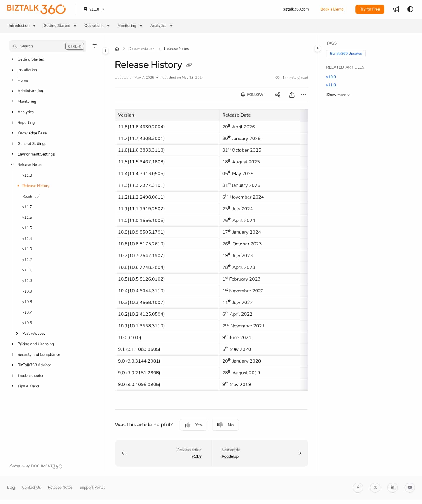Open Release Notes footer link
The image size is (422, 504).
(60, 488)
